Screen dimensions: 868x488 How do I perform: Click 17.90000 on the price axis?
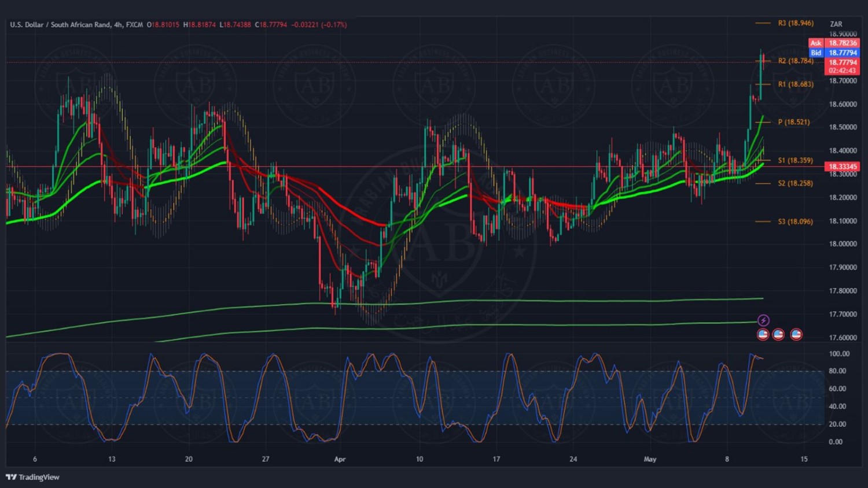tap(843, 268)
